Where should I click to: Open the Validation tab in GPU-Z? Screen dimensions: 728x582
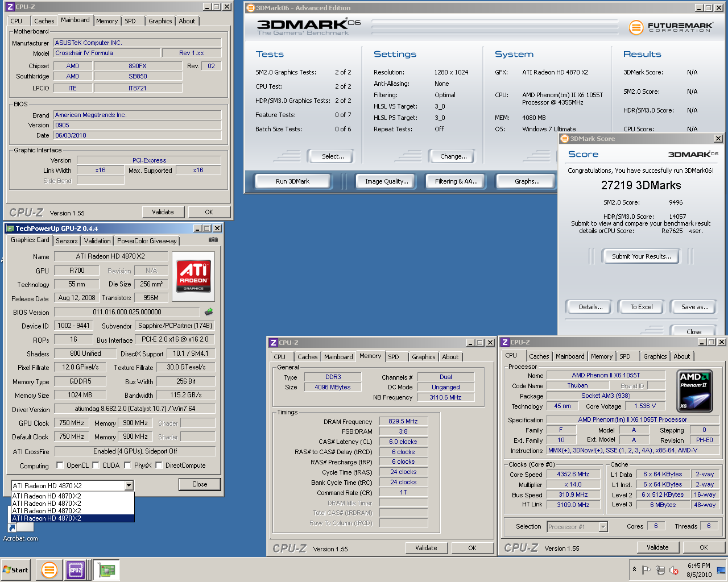tap(97, 241)
